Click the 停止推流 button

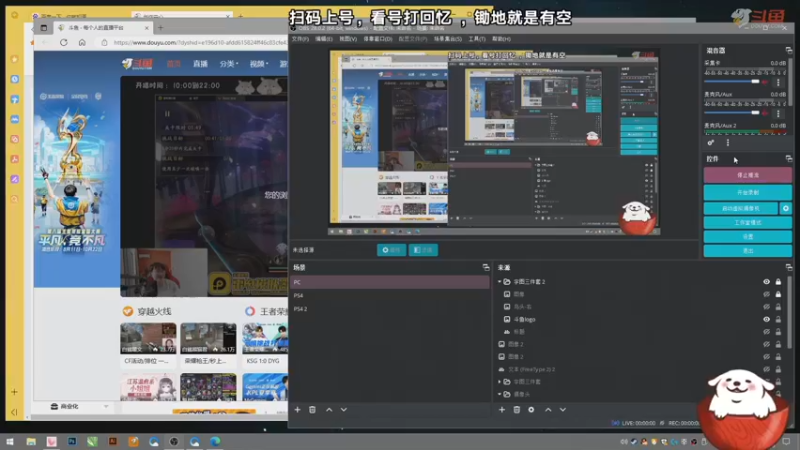pos(748,175)
